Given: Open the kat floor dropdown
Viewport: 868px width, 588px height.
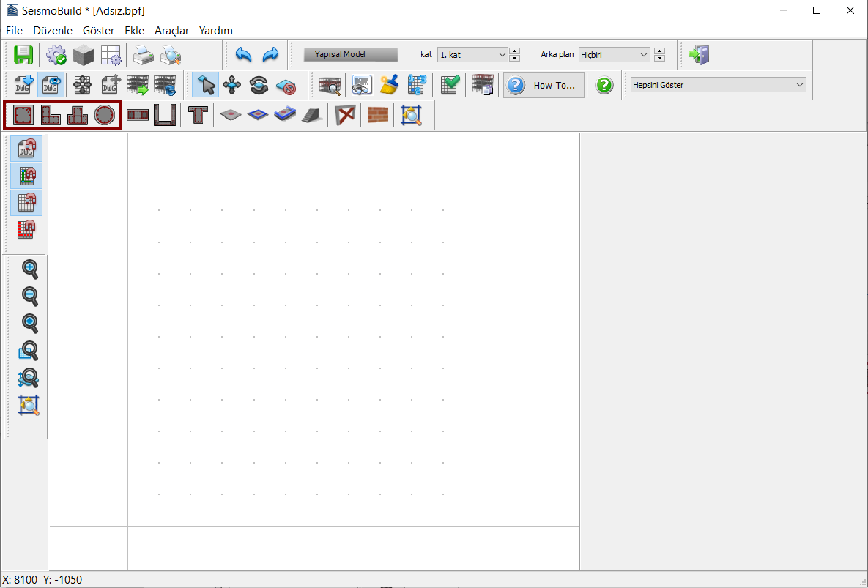Looking at the screenshot, I should pos(472,55).
